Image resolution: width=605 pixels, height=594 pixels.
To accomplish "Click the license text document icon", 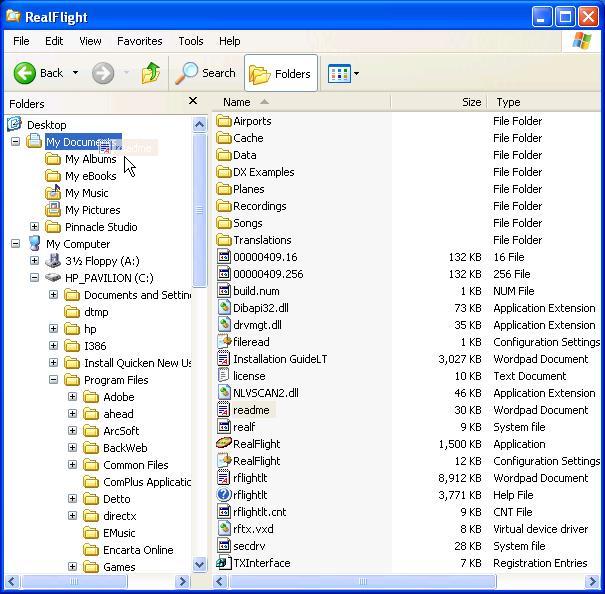I will (224, 376).
